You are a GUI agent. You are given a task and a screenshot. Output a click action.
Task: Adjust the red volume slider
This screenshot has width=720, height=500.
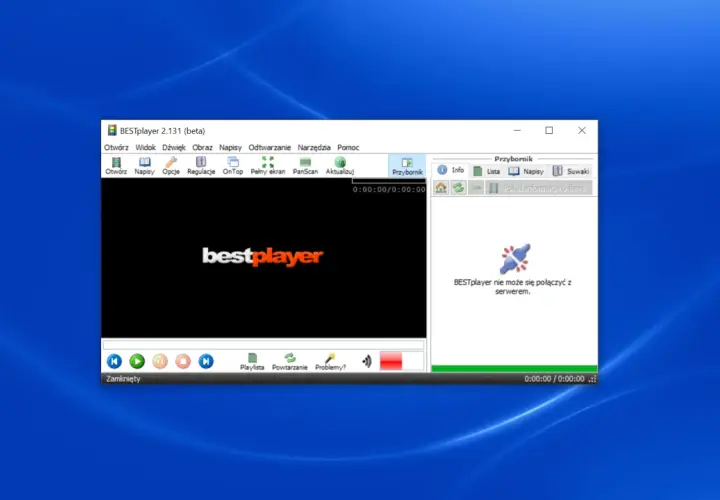point(401,361)
